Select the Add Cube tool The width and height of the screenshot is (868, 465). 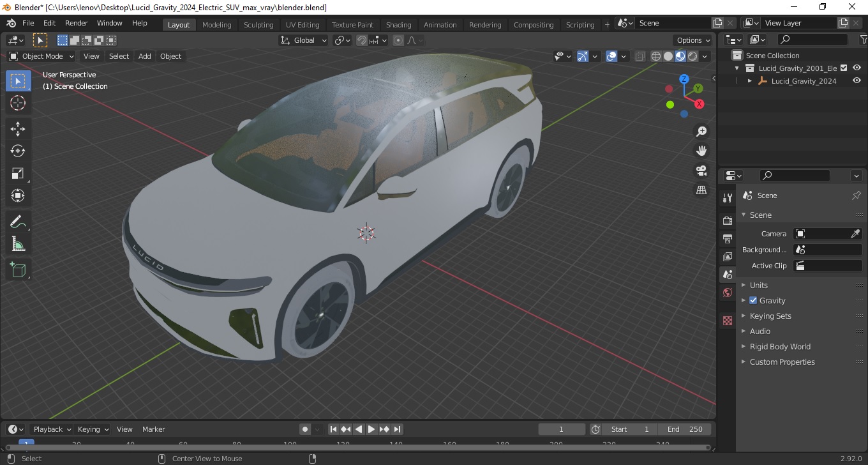point(18,270)
